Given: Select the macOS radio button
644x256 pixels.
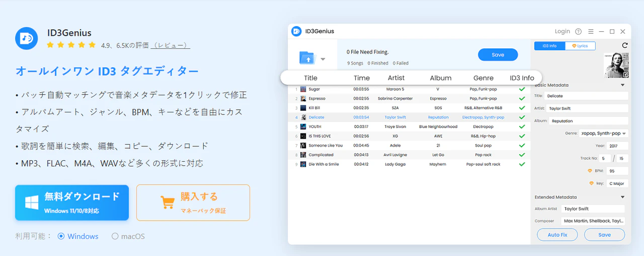Looking at the screenshot, I should pos(115,236).
